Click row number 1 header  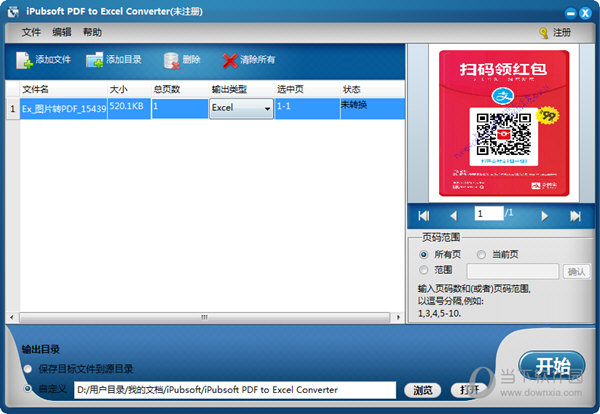(x=13, y=109)
